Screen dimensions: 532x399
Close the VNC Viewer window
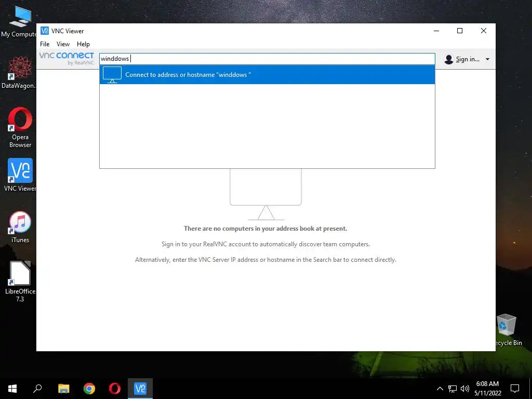pyautogui.click(x=484, y=31)
